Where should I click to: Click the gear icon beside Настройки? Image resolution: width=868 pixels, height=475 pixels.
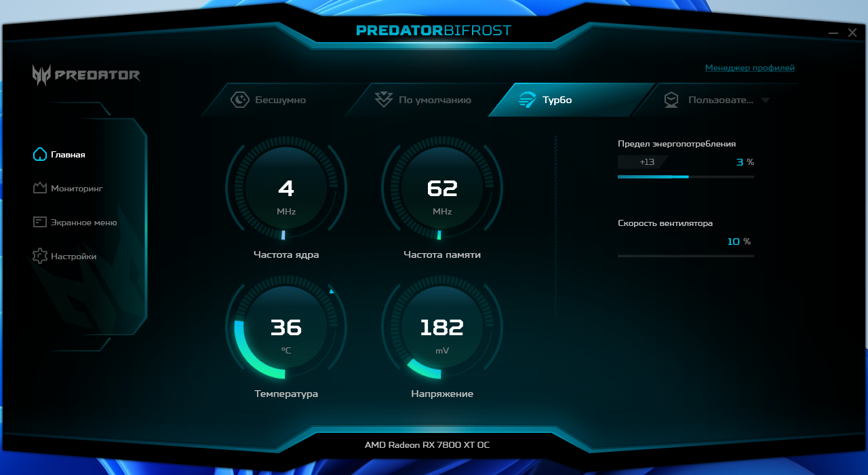click(40, 256)
